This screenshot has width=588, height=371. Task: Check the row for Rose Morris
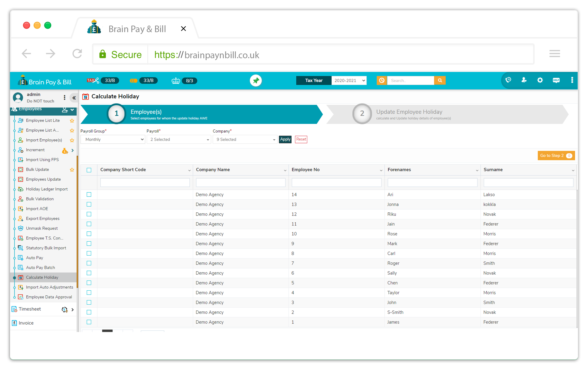pos(89,234)
